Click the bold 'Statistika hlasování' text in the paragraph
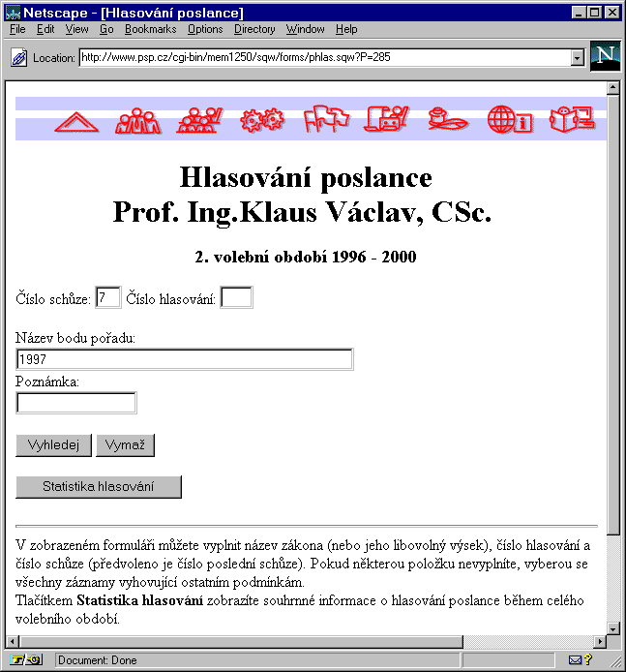This screenshot has height=672, width=626. (140, 600)
